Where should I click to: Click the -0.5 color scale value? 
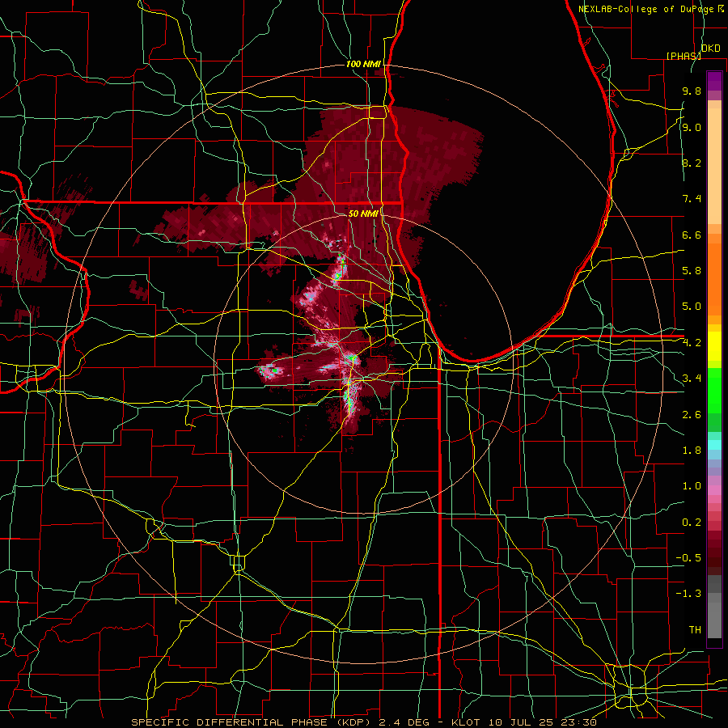[688, 558]
